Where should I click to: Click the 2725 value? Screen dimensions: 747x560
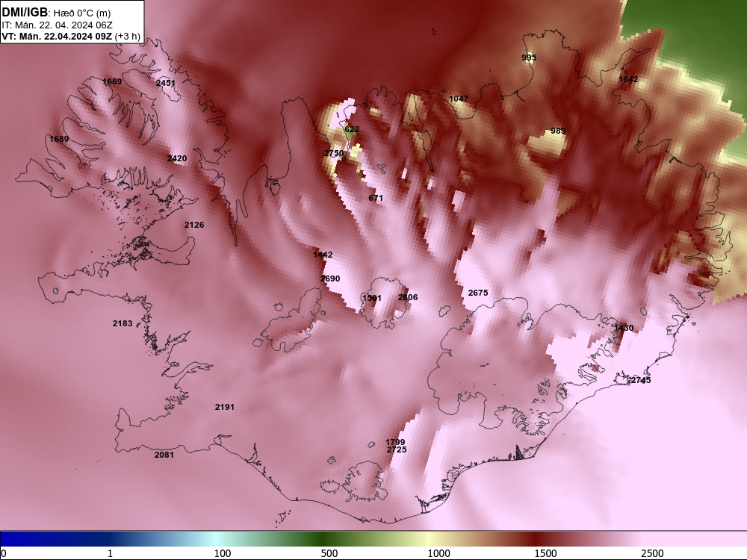point(397,449)
